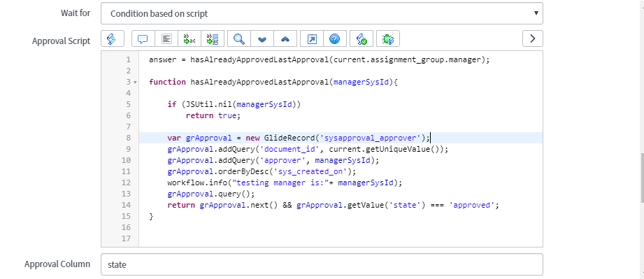Click the 'function' keyword on line 3

pos(167,82)
